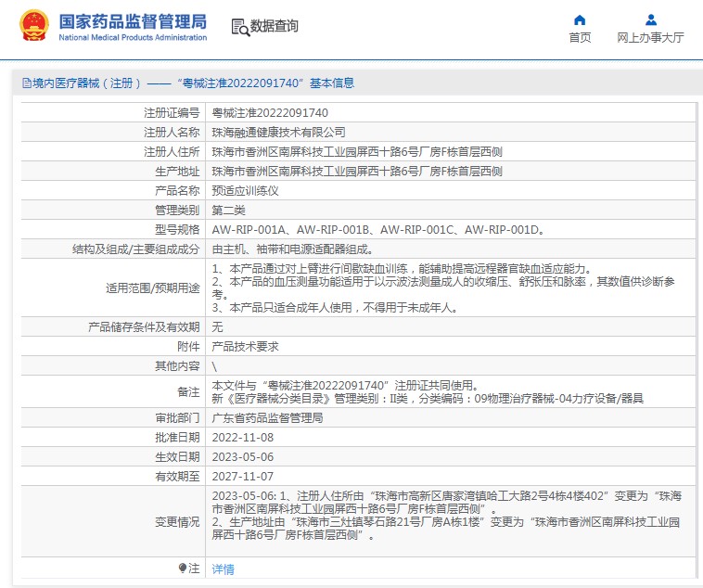Open 网上办事大厅 text link
Image resolution: width=703 pixels, height=588 pixels.
click(x=650, y=38)
